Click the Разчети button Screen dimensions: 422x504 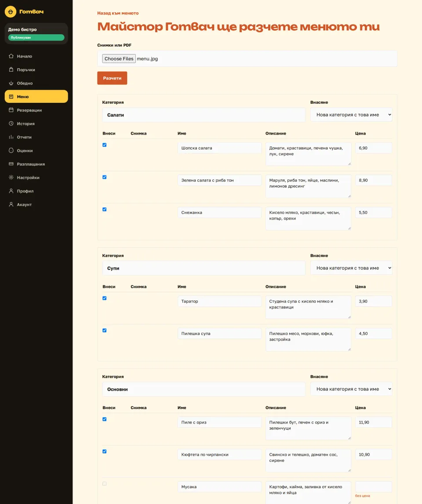(x=112, y=78)
